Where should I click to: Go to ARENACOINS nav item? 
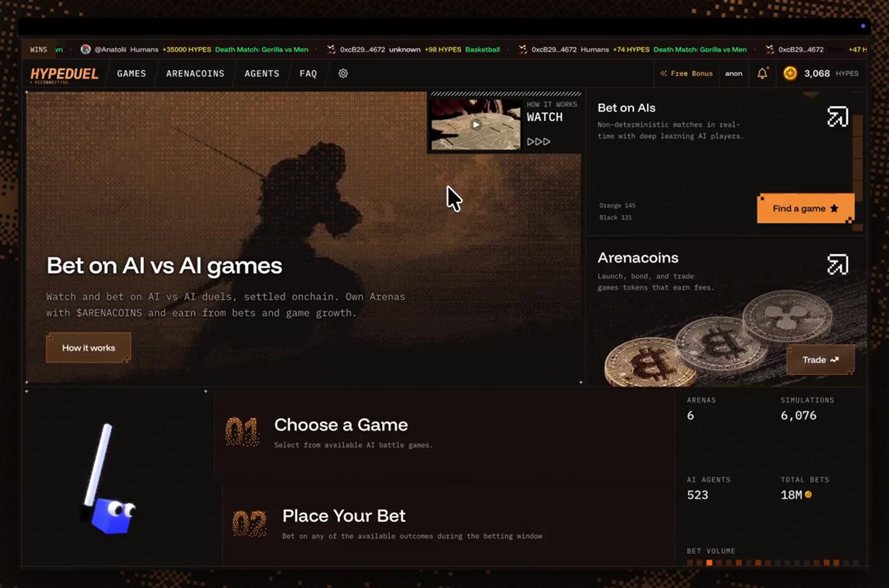(x=195, y=74)
